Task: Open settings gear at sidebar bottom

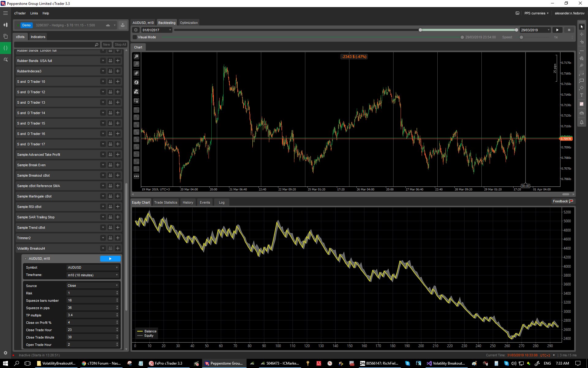Action: click(6, 353)
